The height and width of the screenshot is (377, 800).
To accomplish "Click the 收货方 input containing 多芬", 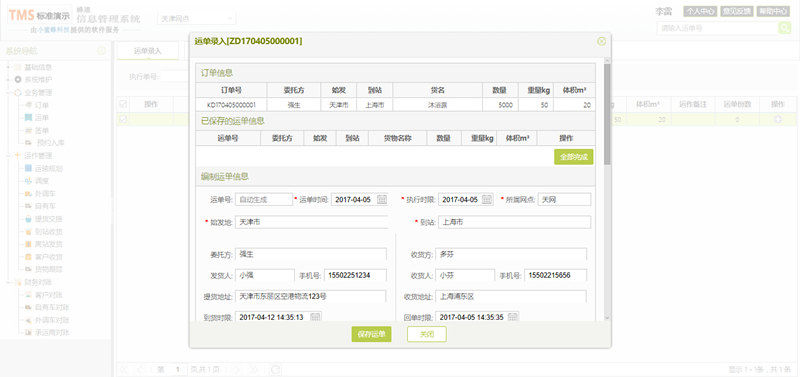I will tap(512, 254).
